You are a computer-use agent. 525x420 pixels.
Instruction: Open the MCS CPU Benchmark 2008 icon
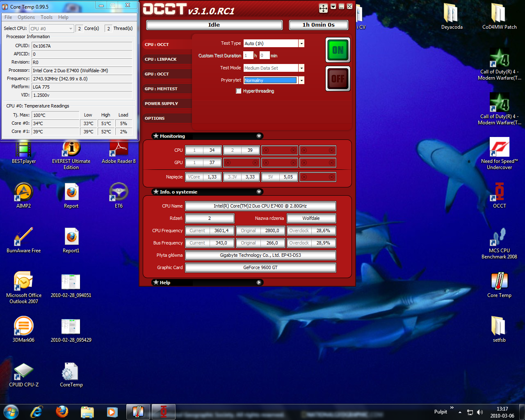499,237
